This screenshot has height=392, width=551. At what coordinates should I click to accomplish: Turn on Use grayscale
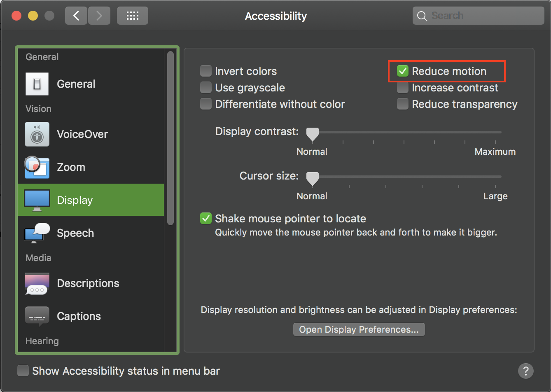[x=206, y=88]
